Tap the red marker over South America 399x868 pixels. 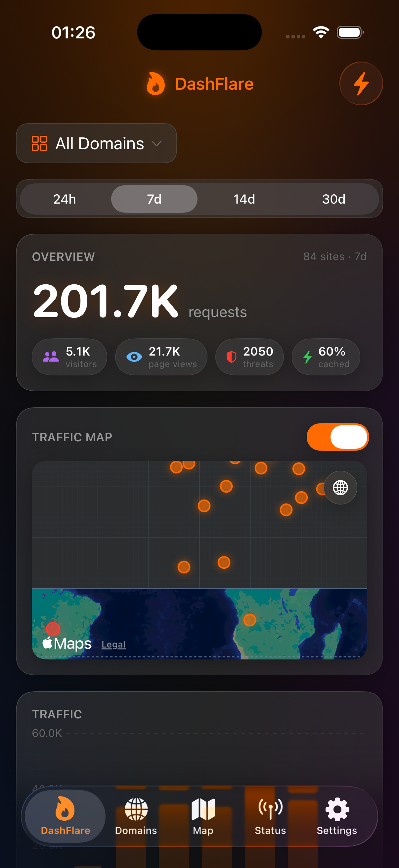53,629
